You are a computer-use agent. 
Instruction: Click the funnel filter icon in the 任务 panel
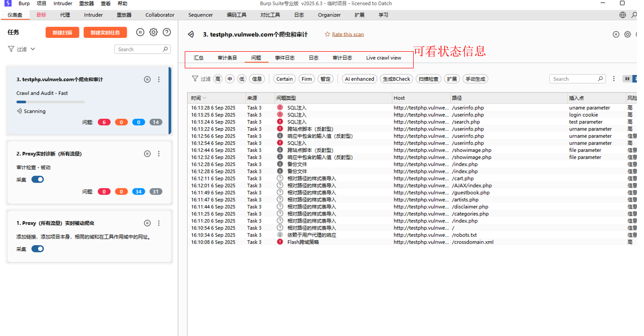(x=11, y=49)
